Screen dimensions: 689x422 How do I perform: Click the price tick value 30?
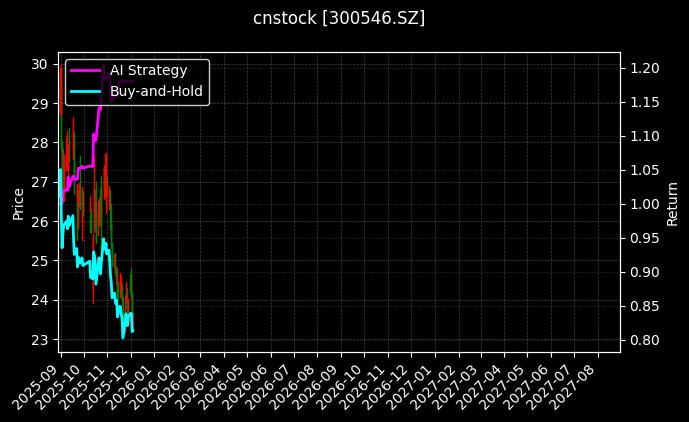coord(39,64)
